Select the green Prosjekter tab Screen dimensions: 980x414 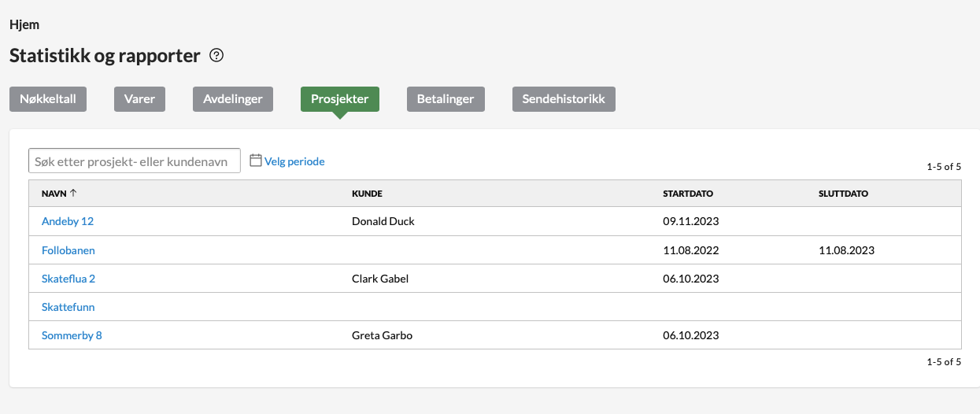click(x=339, y=100)
